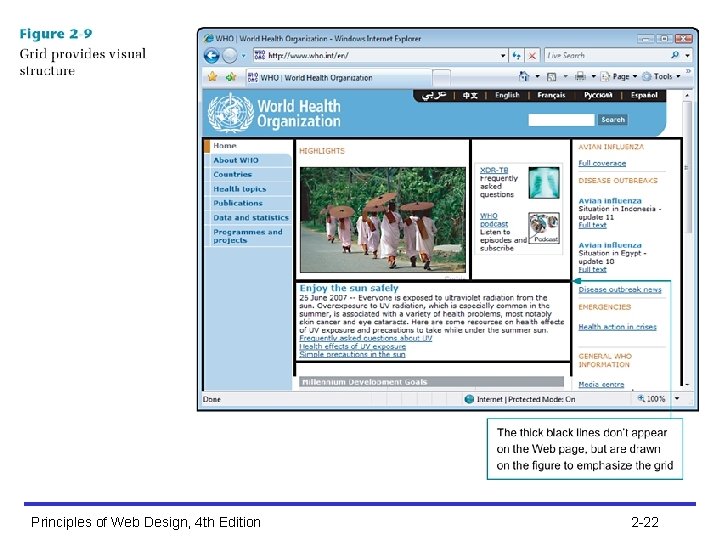The image size is (720, 540).
Task: Click the address bar with who.int URL
Action: click(x=375, y=56)
